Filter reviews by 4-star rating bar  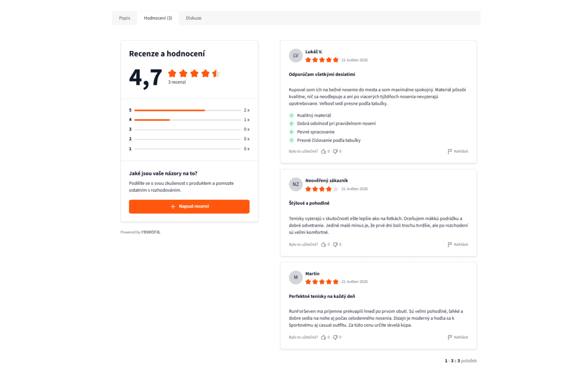click(189, 120)
